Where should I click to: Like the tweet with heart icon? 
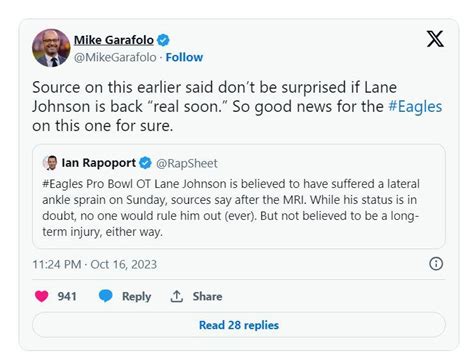pyautogui.click(x=42, y=296)
